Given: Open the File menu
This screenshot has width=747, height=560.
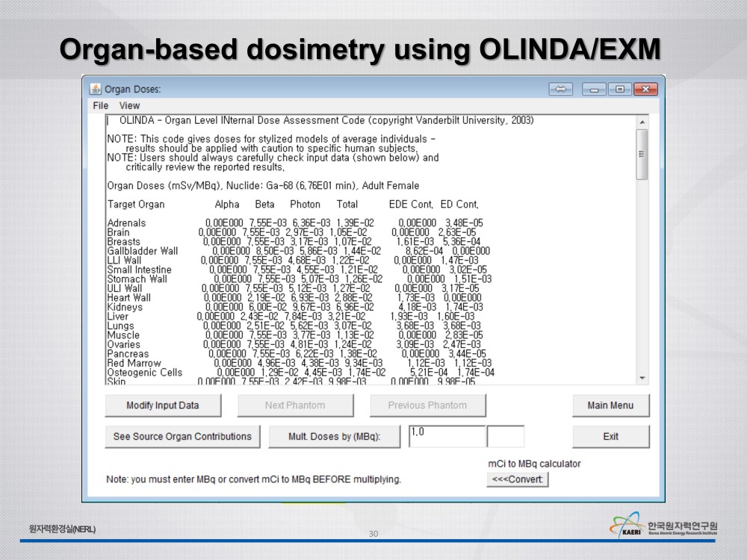Looking at the screenshot, I should (x=101, y=106).
